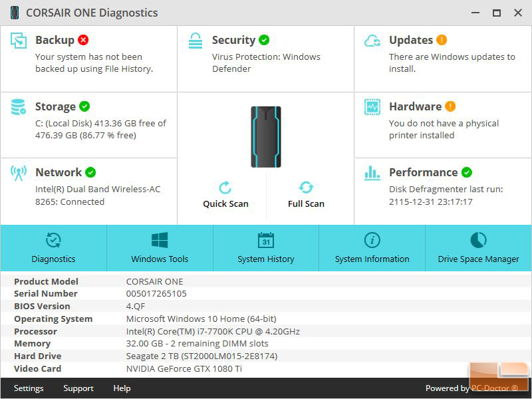Select the 32.00 GB memory value

coord(197,344)
